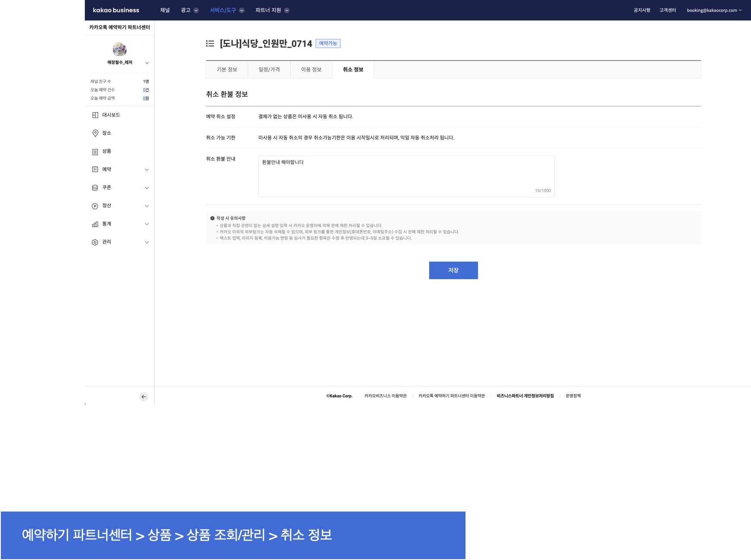The image size is (751, 560).
Task: Click the location pin icon for 장소
Action: pyautogui.click(x=95, y=133)
